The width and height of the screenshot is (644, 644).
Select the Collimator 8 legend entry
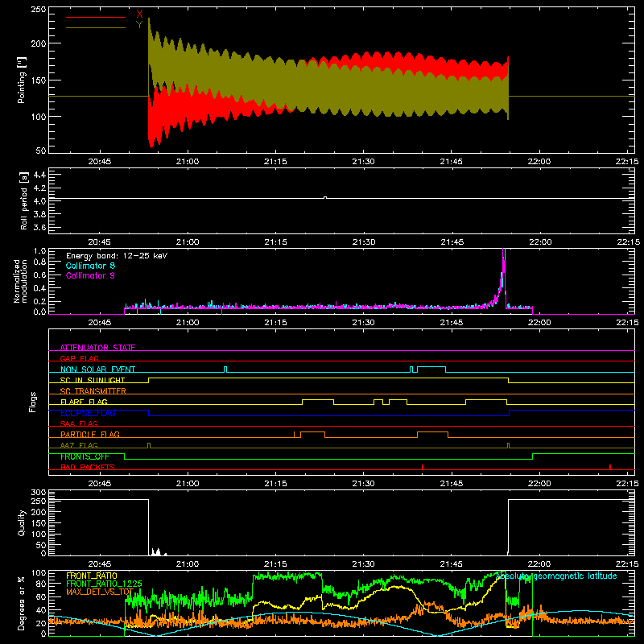[90, 266]
